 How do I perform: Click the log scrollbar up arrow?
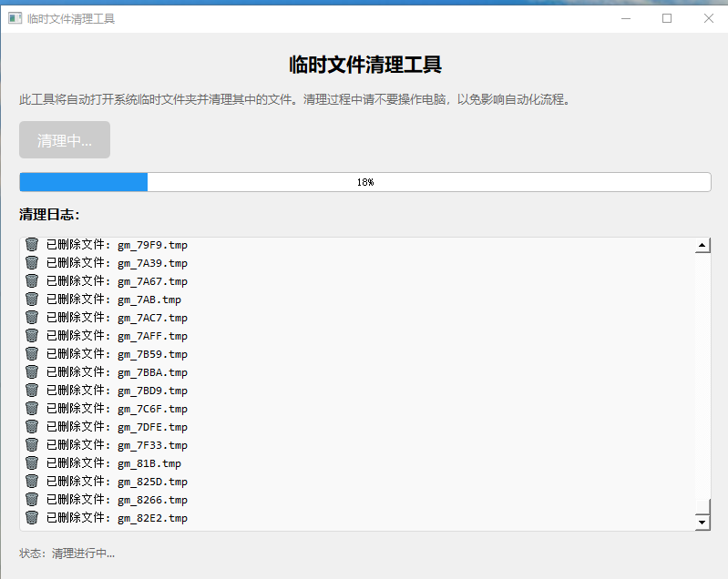tap(702, 245)
